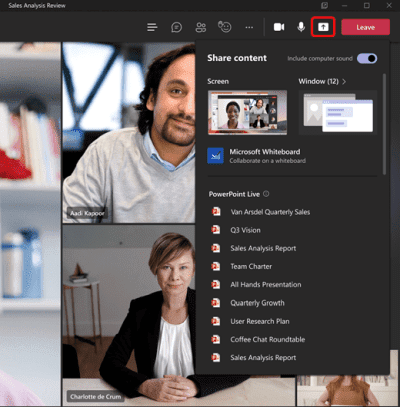Viewport: 400px width, 407px height.
Task: Click PowerPoint icon beside Team Charter
Action: coord(216,266)
